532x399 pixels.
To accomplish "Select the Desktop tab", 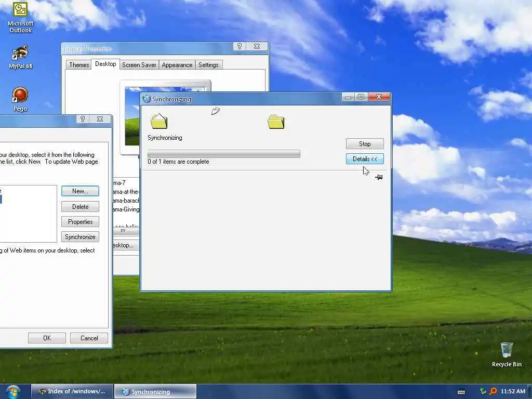I will [x=105, y=64].
